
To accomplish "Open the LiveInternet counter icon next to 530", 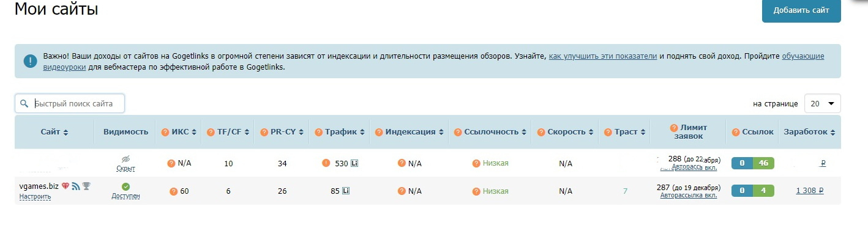I will pyautogui.click(x=354, y=163).
